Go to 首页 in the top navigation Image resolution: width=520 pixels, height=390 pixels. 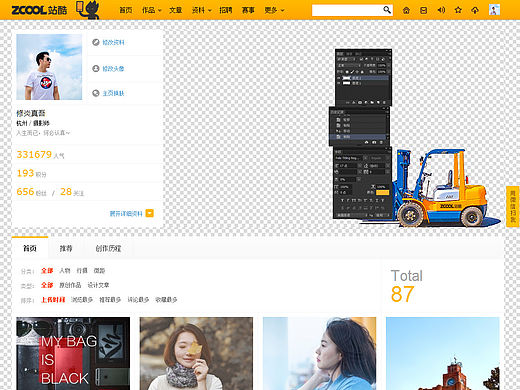126,10
